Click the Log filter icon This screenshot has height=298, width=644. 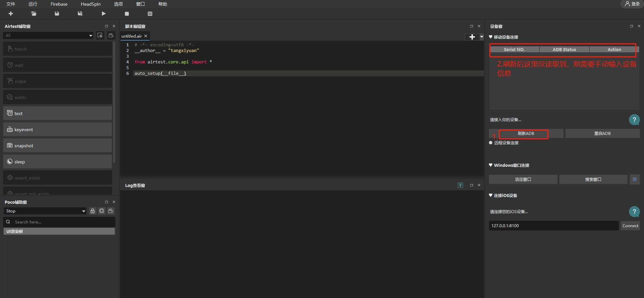460,185
